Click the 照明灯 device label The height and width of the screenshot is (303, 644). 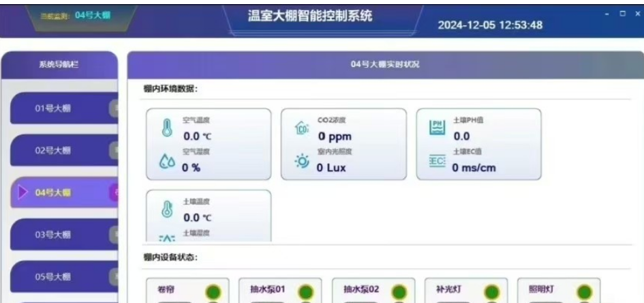click(x=542, y=289)
